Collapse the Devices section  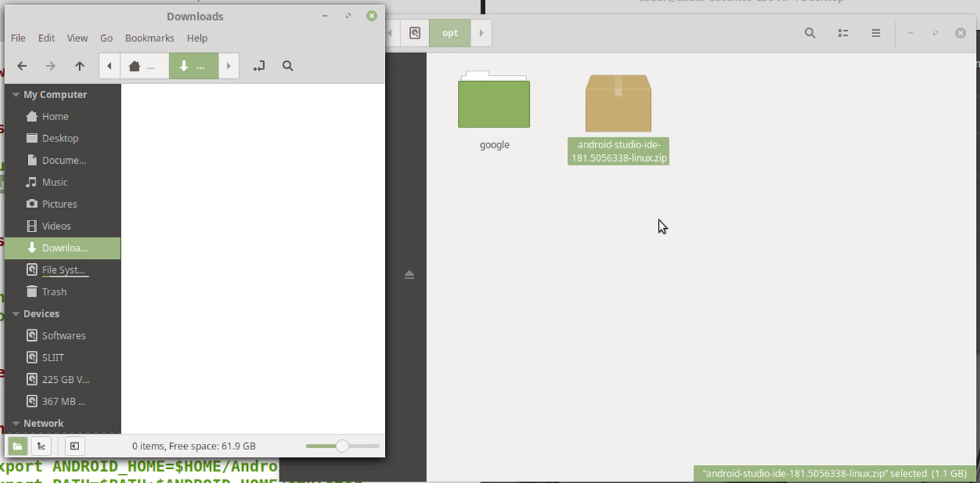[15, 313]
